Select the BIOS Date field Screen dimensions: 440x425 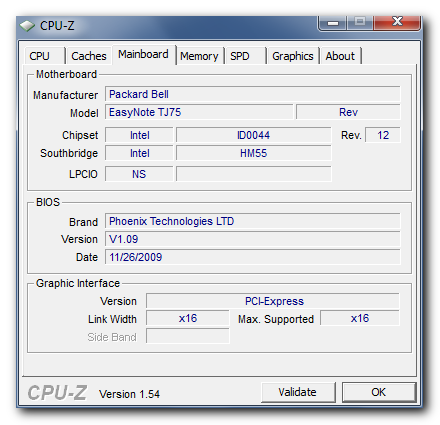click(x=253, y=257)
